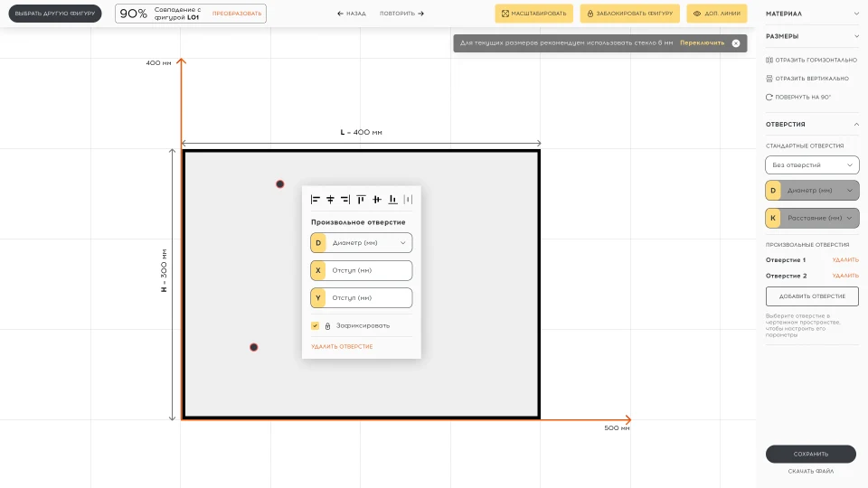This screenshot has width=868, height=488.
Task: Align hole to the left edge
Action: (316, 199)
